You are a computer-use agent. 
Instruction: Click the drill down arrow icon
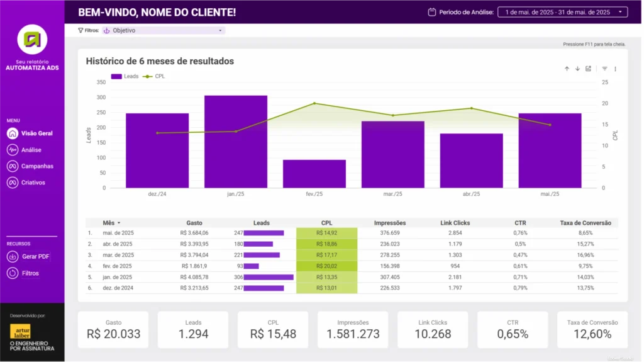click(x=577, y=69)
